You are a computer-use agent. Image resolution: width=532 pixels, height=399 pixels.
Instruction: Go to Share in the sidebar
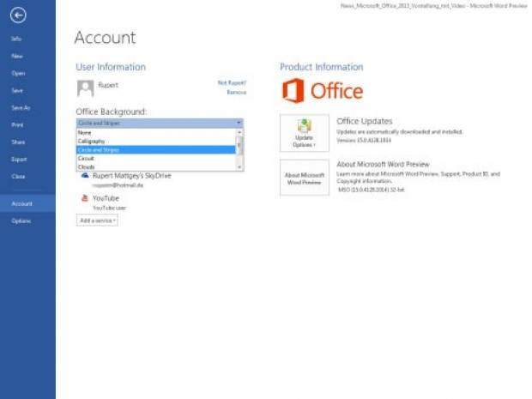click(18, 142)
